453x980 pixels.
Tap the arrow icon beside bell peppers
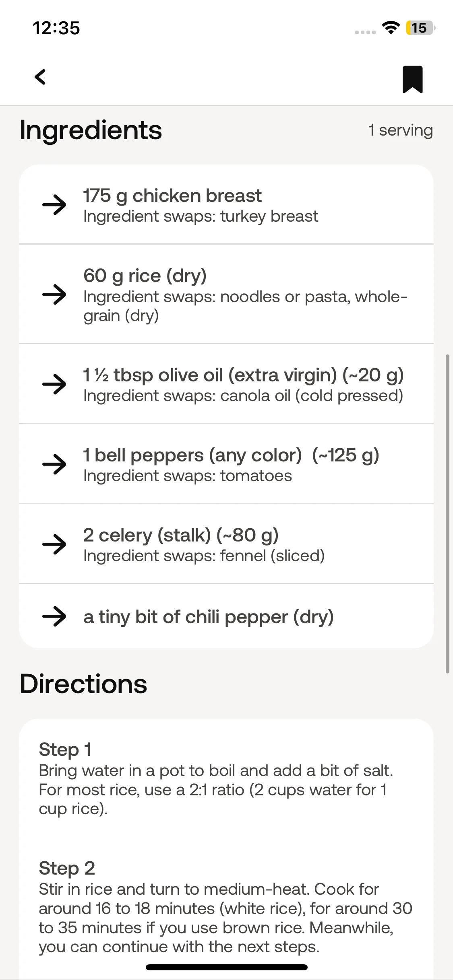pyautogui.click(x=54, y=464)
